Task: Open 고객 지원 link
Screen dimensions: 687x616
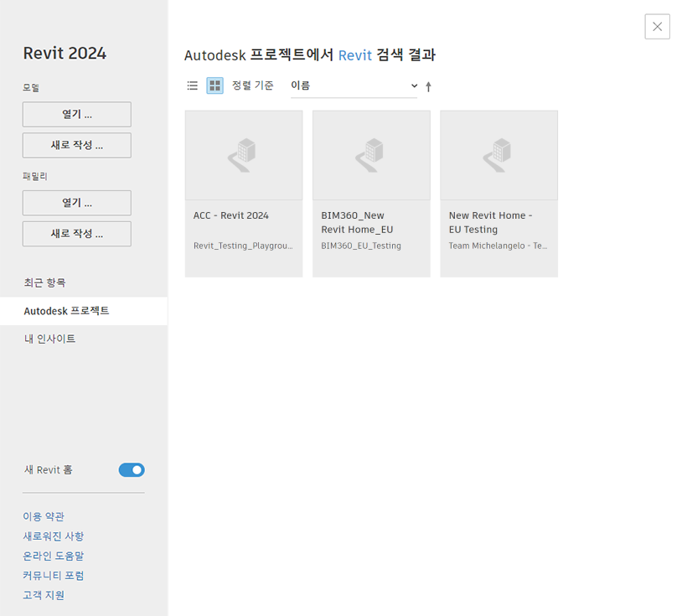Action: pos(44,595)
